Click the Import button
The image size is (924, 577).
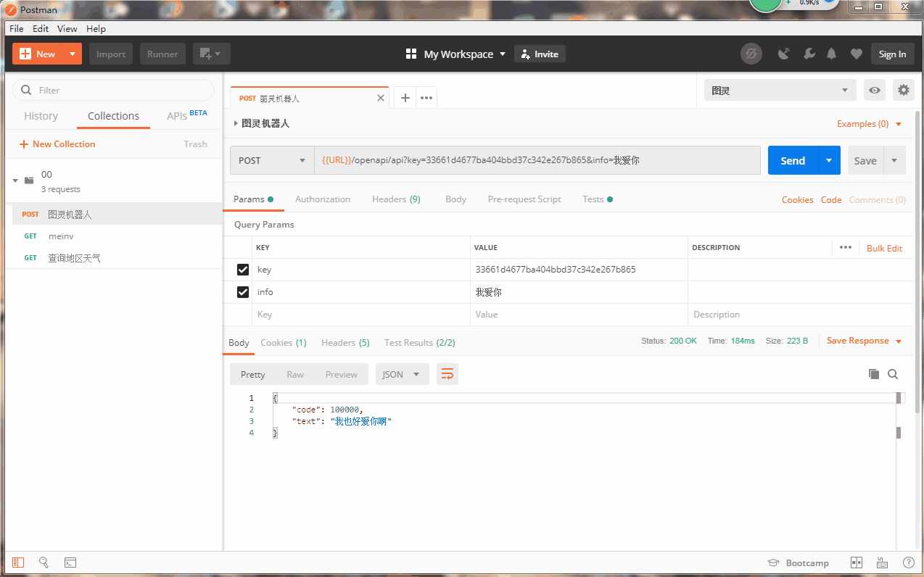[x=111, y=54]
